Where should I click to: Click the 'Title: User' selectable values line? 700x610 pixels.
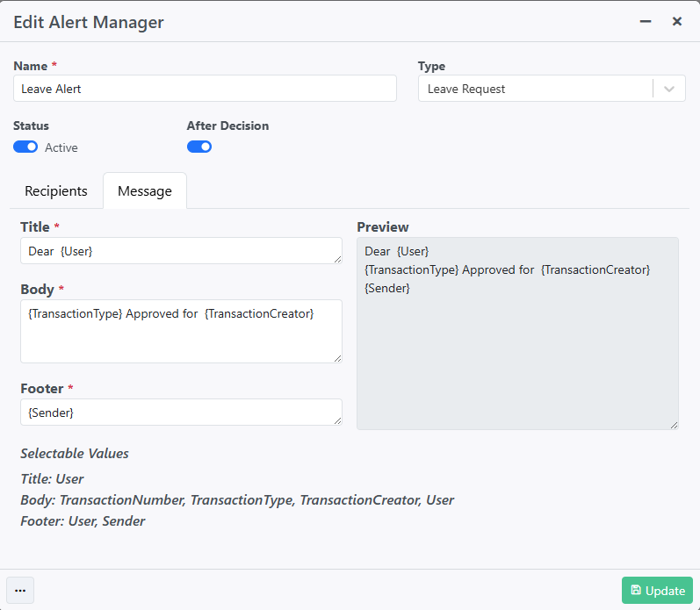(x=52, y=479)
